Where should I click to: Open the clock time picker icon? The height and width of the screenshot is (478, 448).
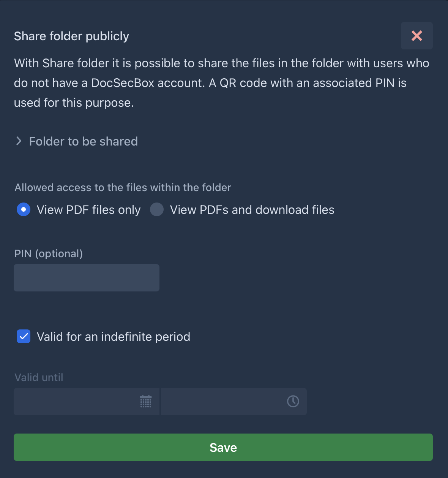coord(293,402)
